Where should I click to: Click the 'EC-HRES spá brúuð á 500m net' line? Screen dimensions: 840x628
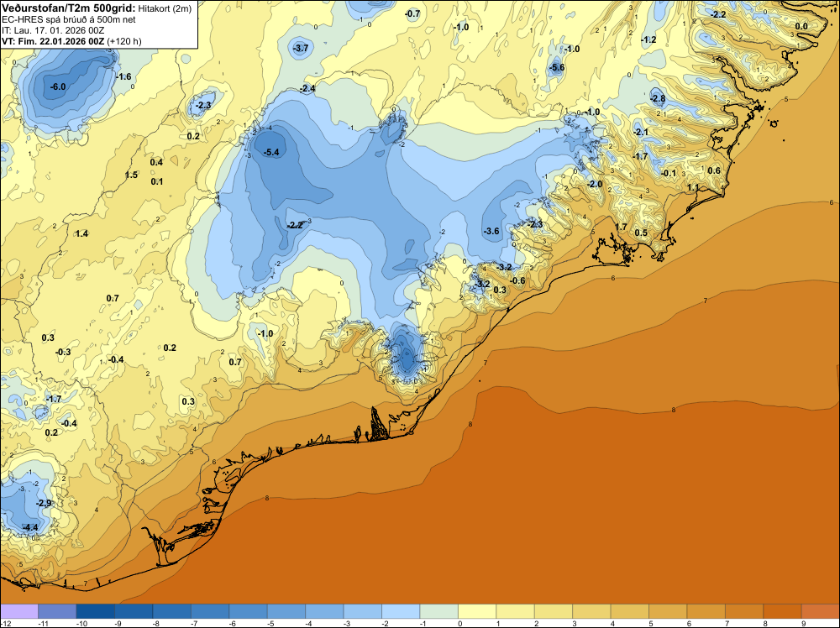point(69,19)
